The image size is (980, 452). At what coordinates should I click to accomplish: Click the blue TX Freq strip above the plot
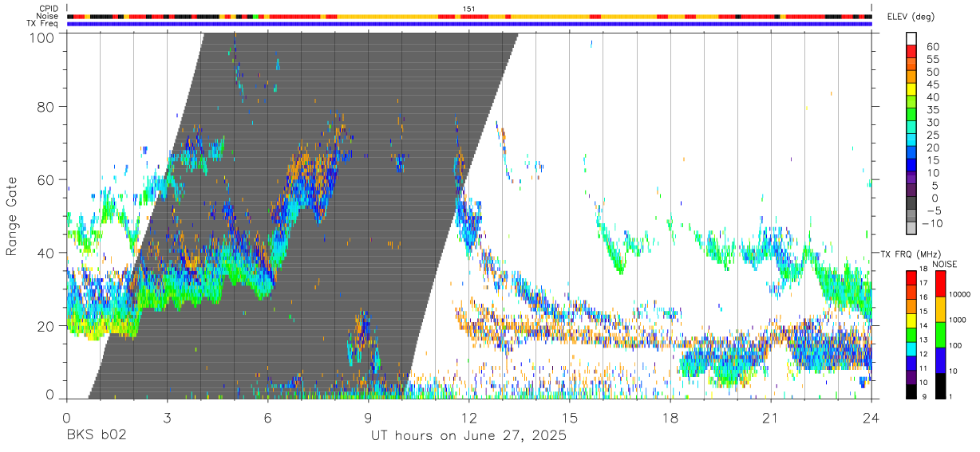[x=468, y=24]
